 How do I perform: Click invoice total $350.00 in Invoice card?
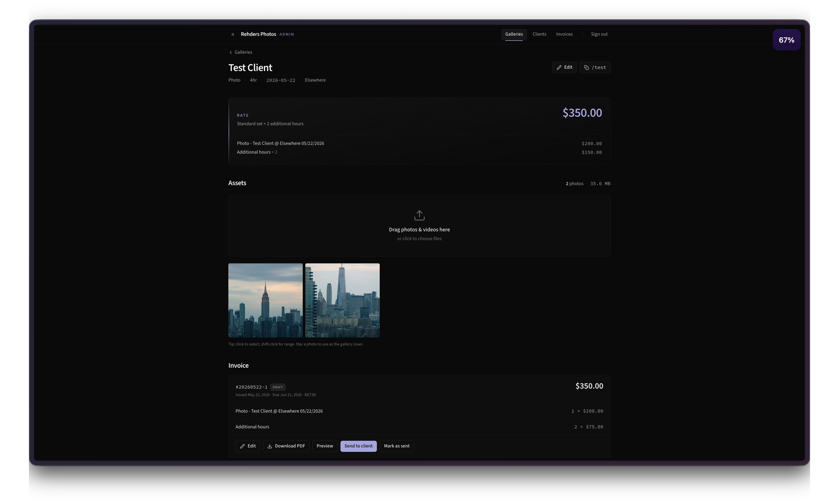pos(589,386)
